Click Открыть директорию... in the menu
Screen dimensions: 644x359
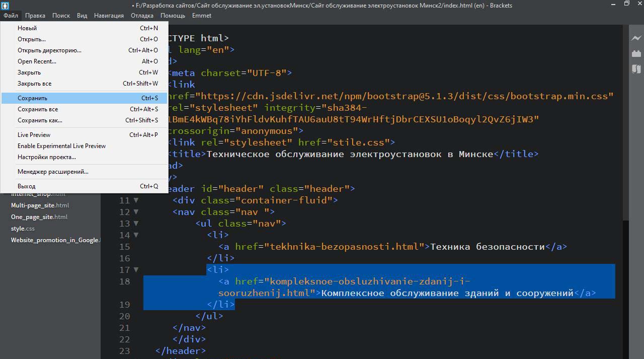point(49,50)
